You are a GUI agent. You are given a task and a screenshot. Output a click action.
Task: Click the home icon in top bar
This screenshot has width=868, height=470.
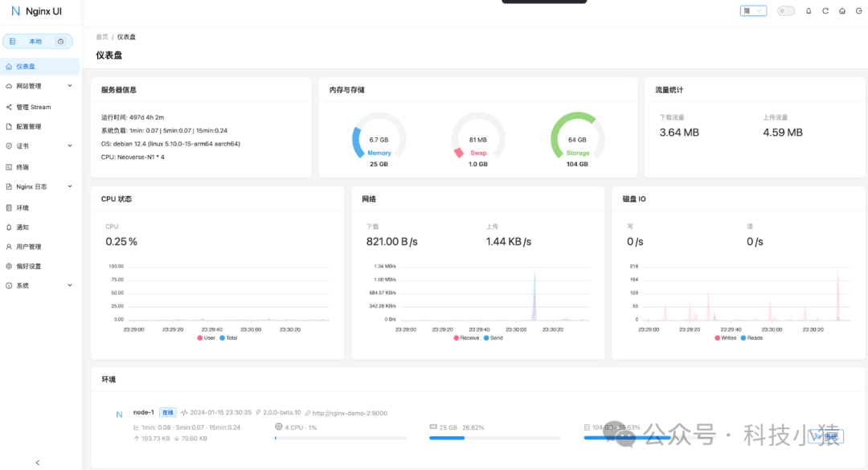click(x=841, y=11)
